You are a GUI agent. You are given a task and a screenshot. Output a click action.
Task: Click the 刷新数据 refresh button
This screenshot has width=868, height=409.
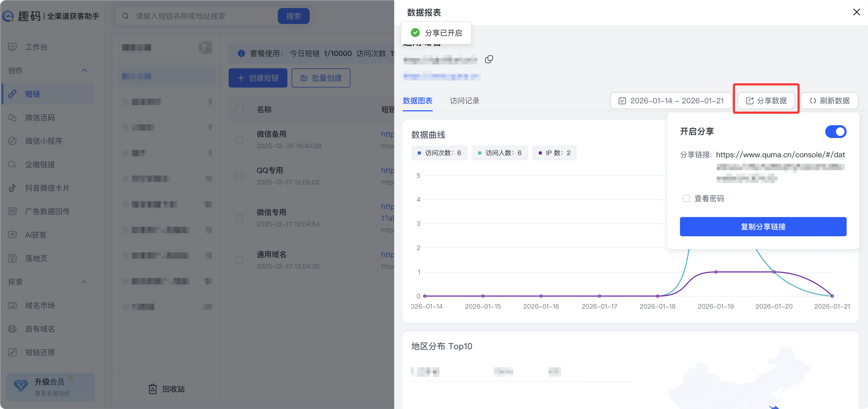pos(829,101)
